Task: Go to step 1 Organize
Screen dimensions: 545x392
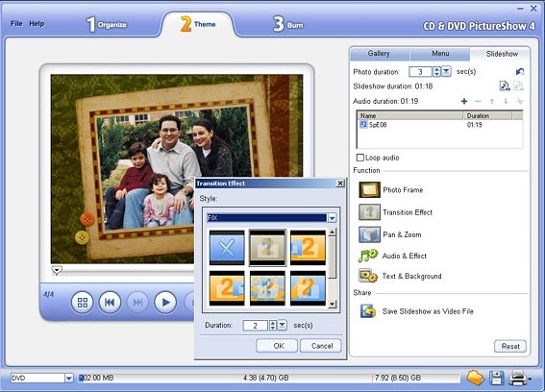Action: (107, 24)
